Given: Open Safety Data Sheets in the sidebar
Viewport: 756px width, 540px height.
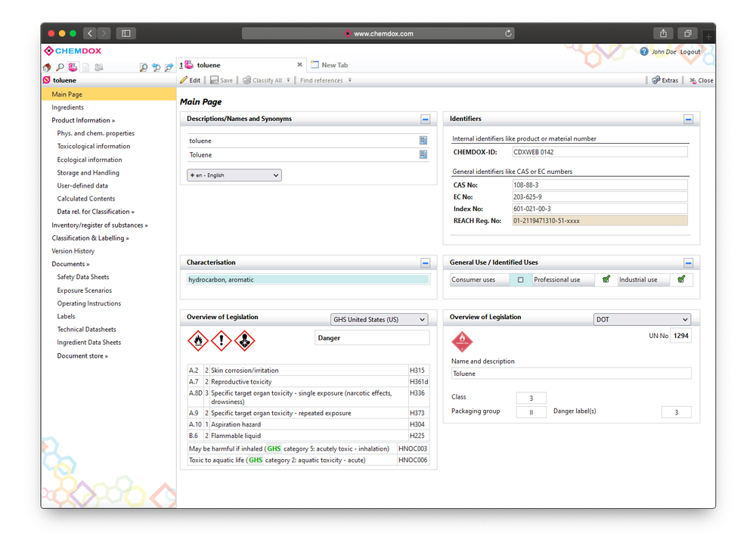Looking at the screenshot, I should (83, 277).
